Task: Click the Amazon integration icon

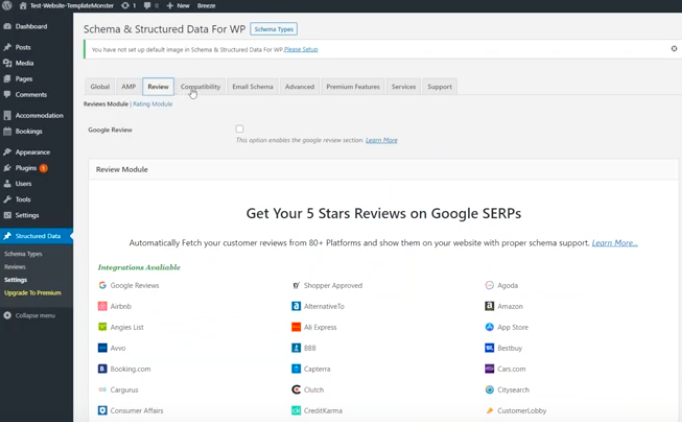Action: click(490, 306)
